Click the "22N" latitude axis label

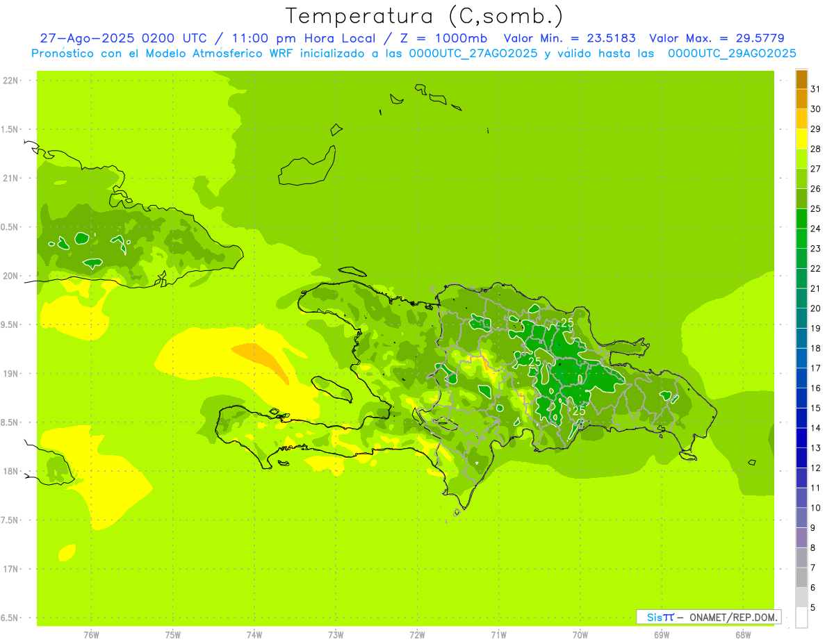(12, 81)
